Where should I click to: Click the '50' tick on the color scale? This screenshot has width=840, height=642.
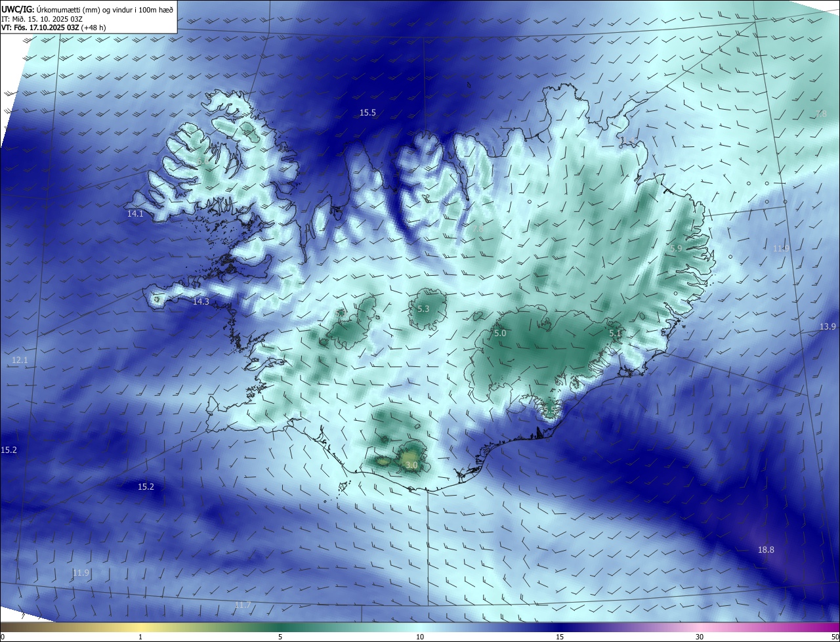coord(835,637)
